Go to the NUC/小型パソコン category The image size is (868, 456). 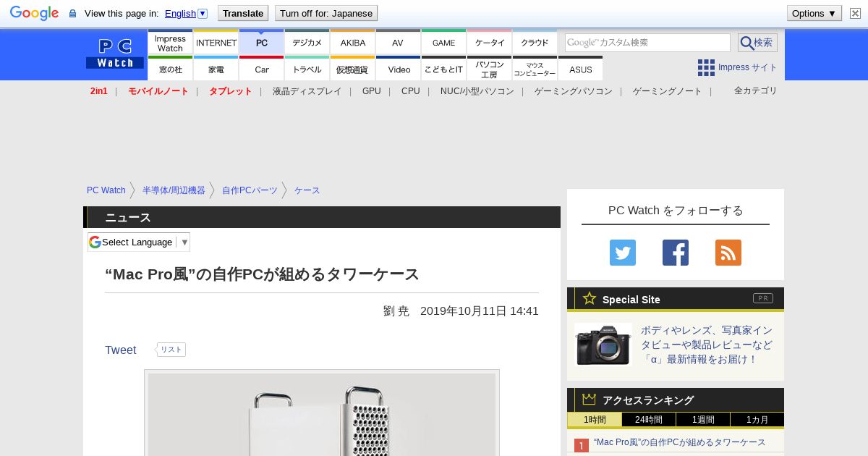point(477,91)
